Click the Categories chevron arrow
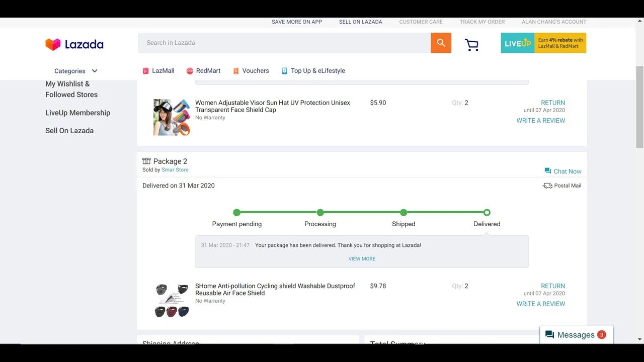This screenshot has height=362, width=644. coord(94,71)
